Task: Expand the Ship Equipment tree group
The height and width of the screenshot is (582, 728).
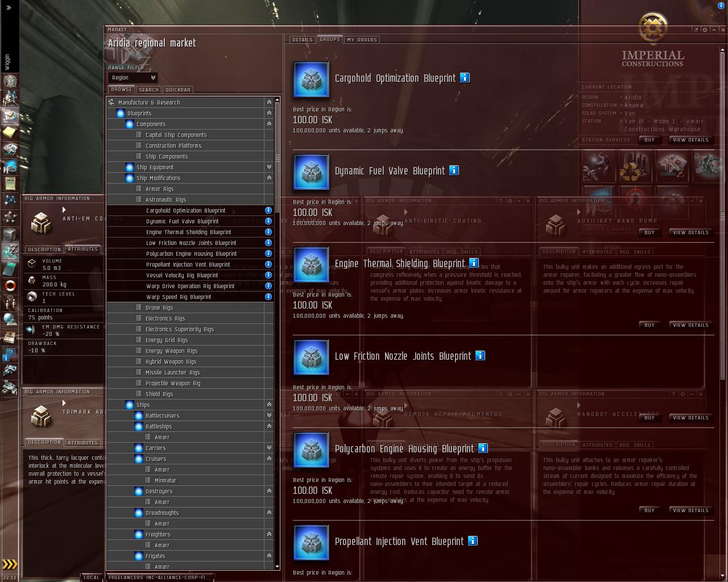Action: coord(269,167)
